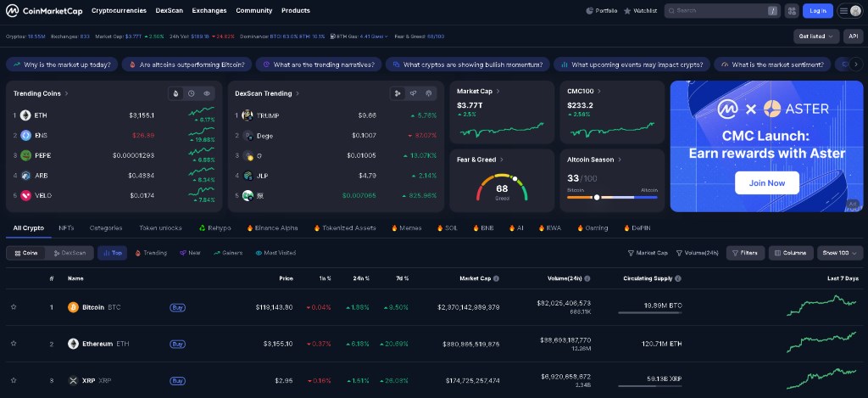This screenshot has height=398, width=868.
Task: Click the Search input field
Action: click(721, 10)
